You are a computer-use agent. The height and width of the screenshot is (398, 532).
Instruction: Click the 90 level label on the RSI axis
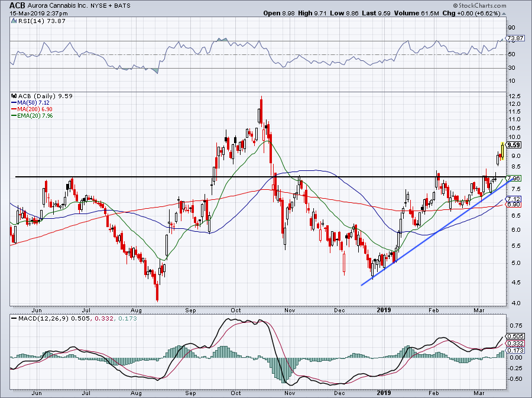512,28
